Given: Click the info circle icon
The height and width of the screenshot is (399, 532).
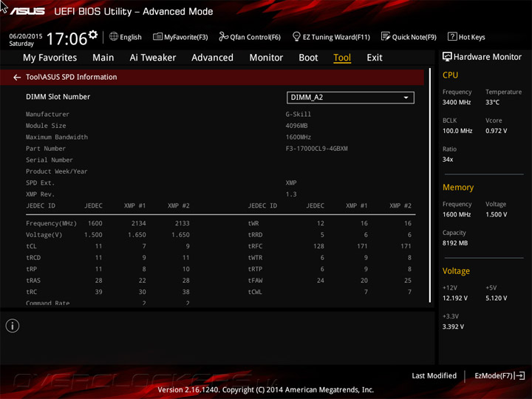Looking at the screenshot, I should coord(13,326).
